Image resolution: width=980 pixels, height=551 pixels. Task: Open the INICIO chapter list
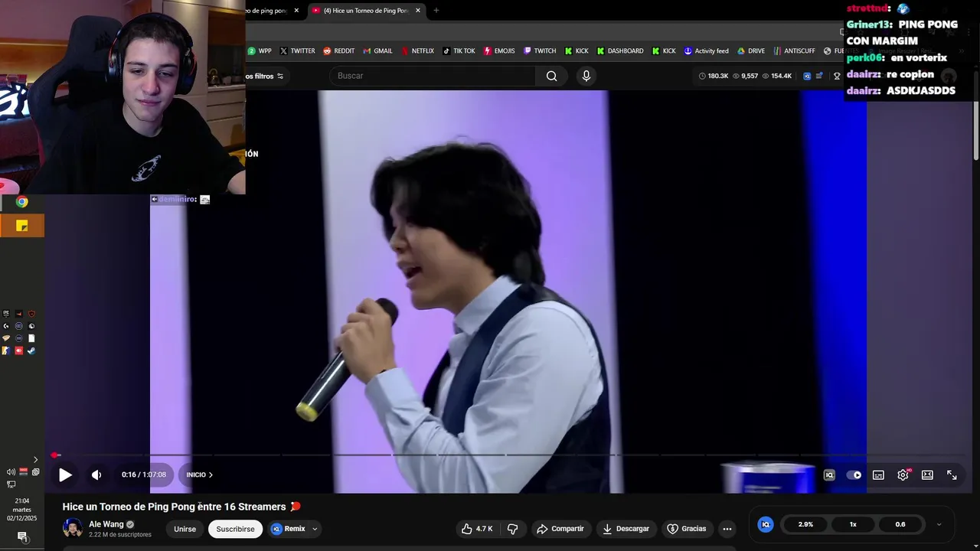coord(199,474)
